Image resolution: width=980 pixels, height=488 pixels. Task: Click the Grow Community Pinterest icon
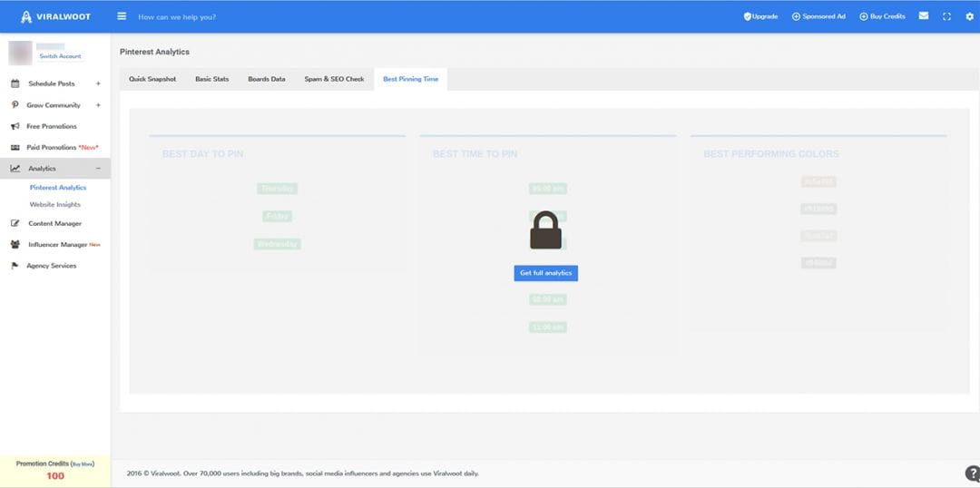pyautogui.click(x=15, y=105)
